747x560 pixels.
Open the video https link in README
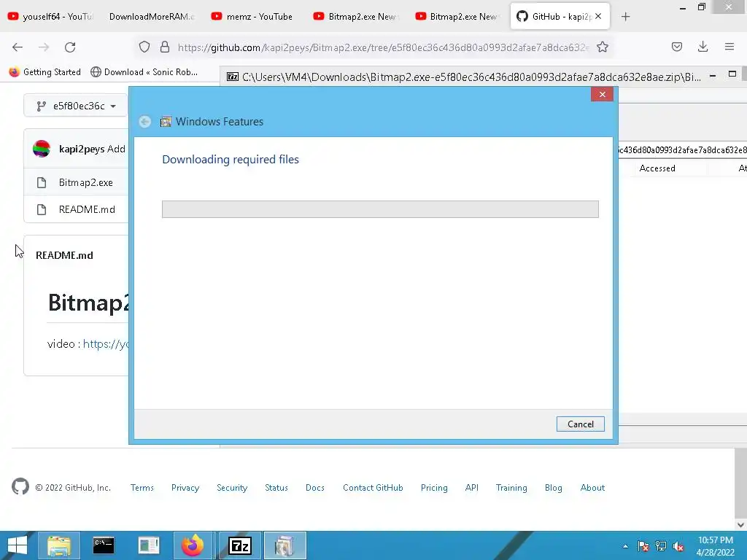[106, 344]
